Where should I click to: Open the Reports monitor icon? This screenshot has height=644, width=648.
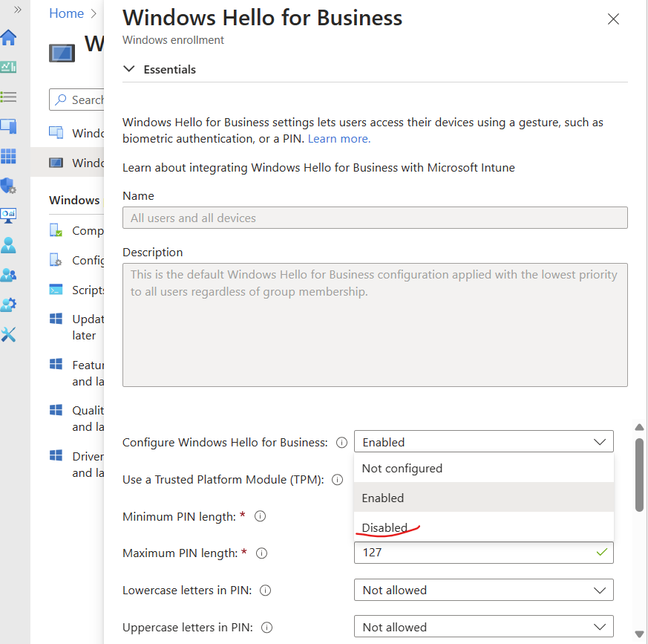point(8,215)
